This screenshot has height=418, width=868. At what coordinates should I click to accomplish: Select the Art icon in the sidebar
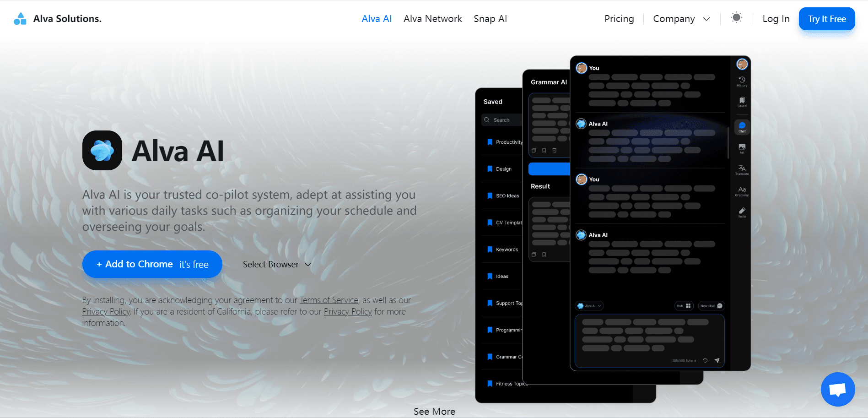pos(742,148)
